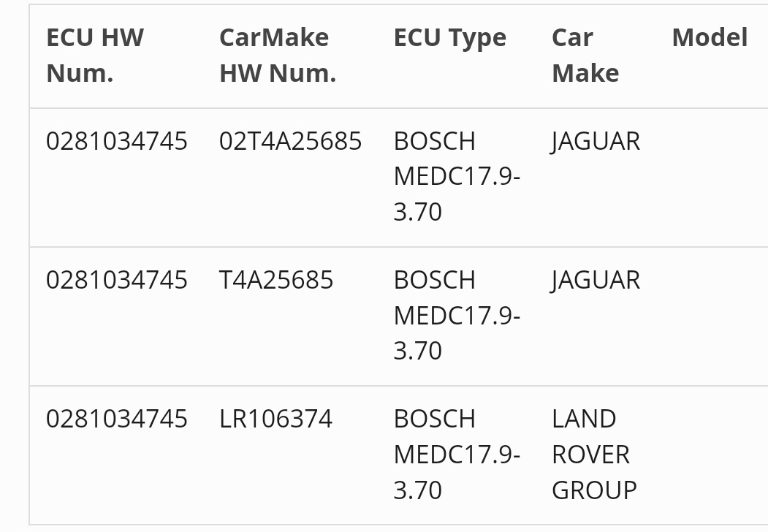Select the 02T4A25685 hardware number cell

tap(290, 141)
